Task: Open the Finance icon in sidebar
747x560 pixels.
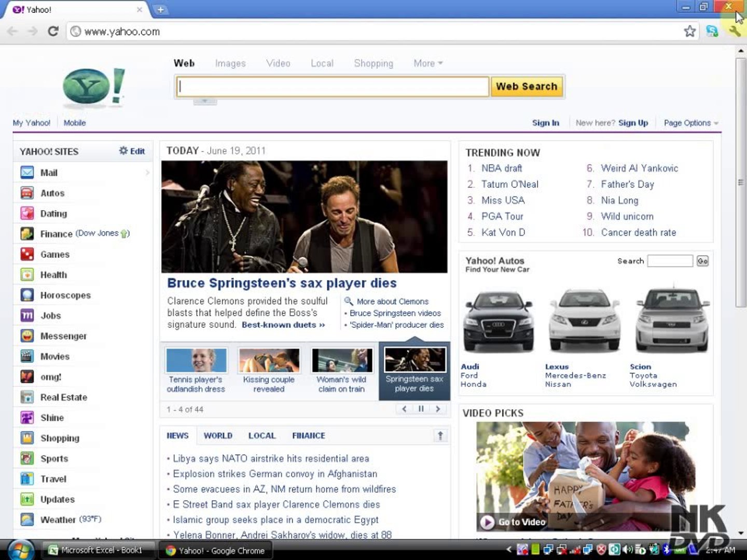Action: [27, 234]
